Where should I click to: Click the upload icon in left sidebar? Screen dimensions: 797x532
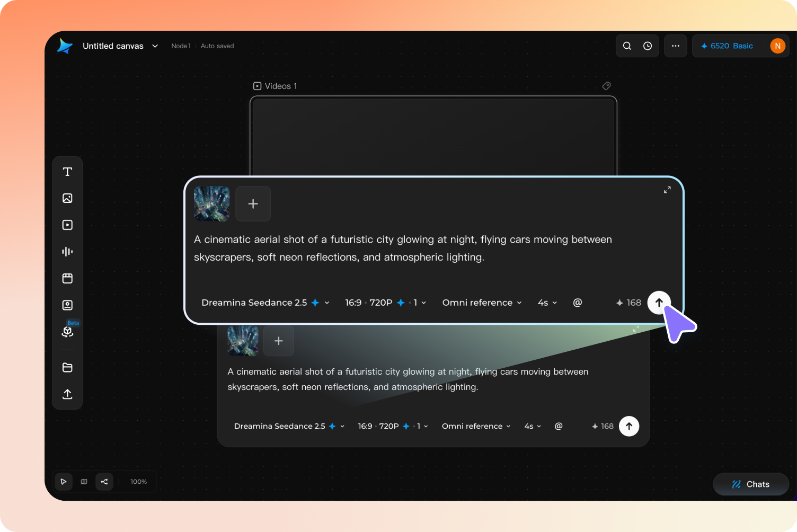[67, 394]
